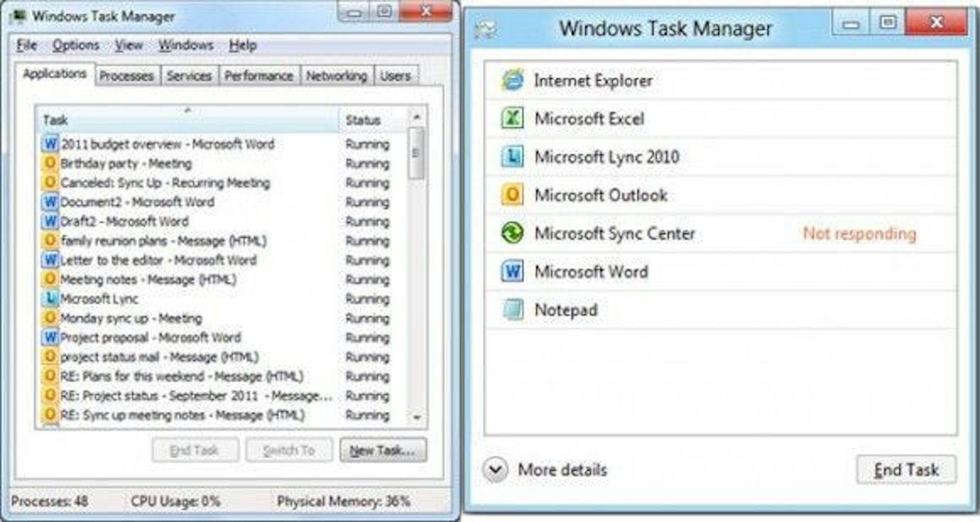Select the Microsoft Word row in new Task Manager
The width and height of the screenshot is (980, 522).
[721, 271]
